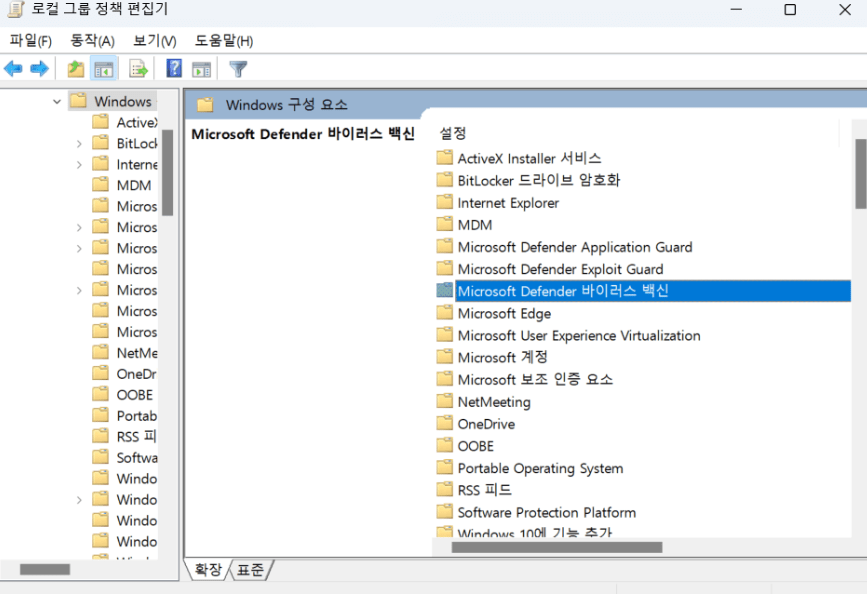
Task: Select Microsoft 보조 인증 요소 entry
Action: point(535,379)
